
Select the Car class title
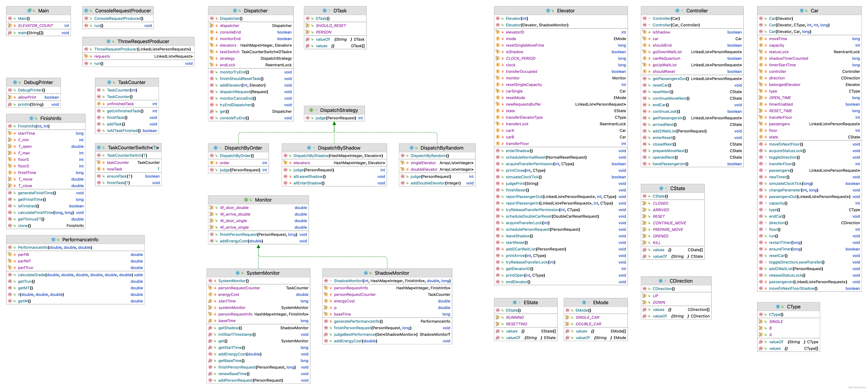click(x=814, y=10)
